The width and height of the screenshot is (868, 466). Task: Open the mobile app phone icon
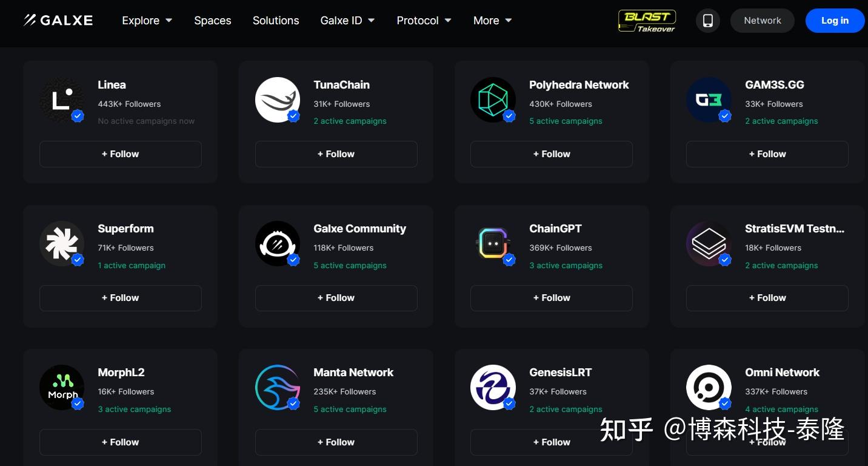click(x=707, y=21)
